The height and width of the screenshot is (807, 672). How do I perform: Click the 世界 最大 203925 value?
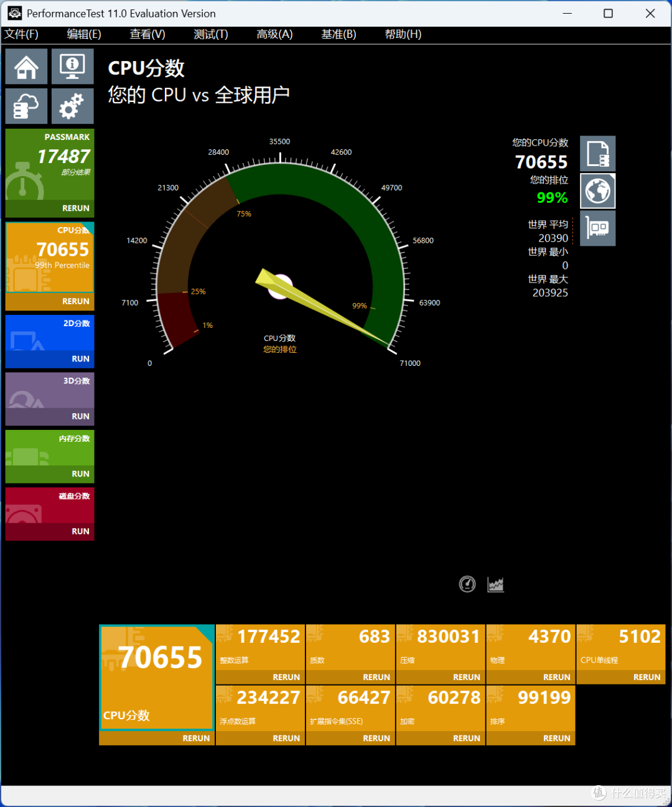[550, 293]
